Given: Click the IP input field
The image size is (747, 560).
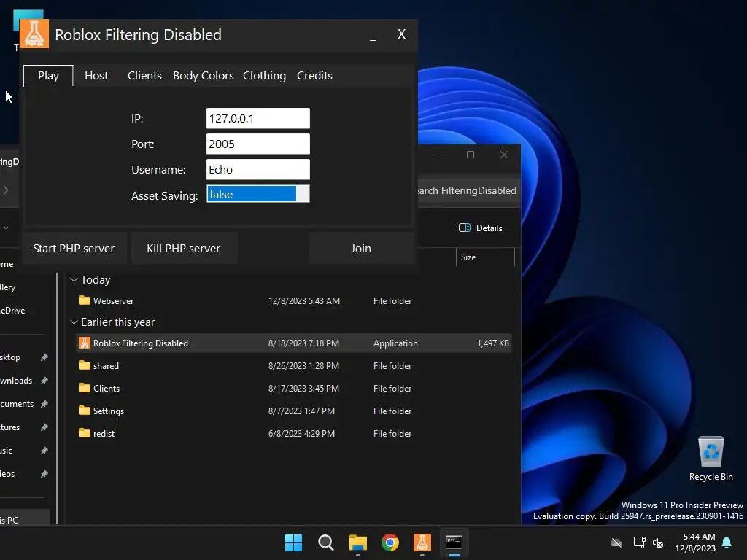Looking at the screenshot, I should (x=258, y=118).
